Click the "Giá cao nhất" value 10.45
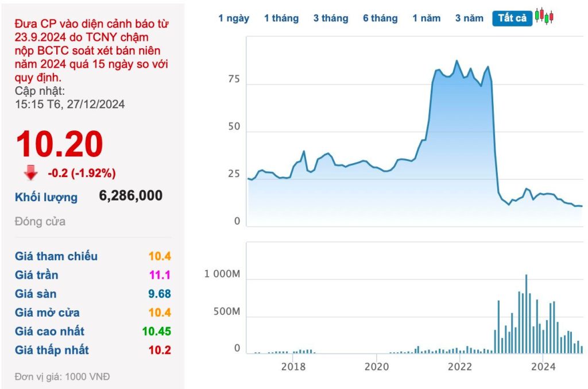The width and height of the screenshot is (588, 389). tap(156, 332)
